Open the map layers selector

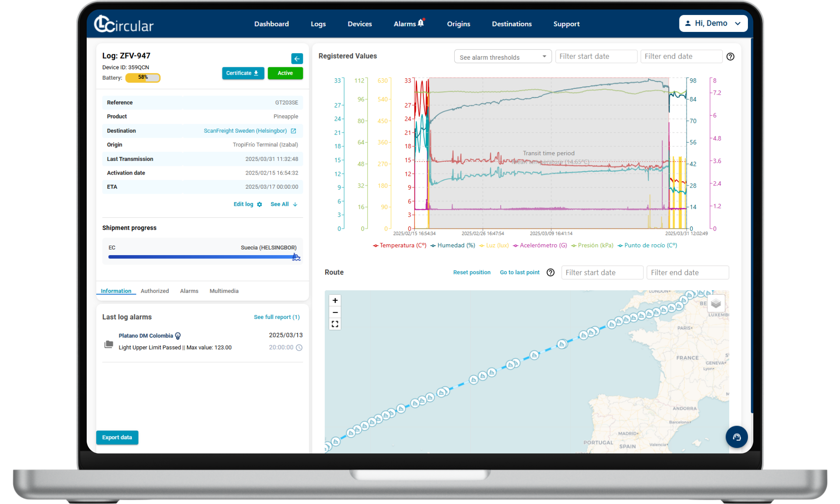tap(716, 304)
